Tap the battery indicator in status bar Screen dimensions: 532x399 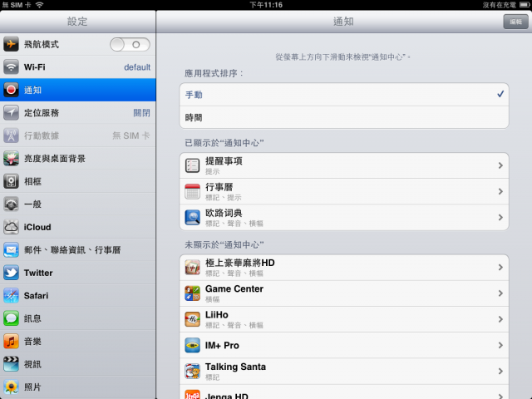click(x=525, y=5)
